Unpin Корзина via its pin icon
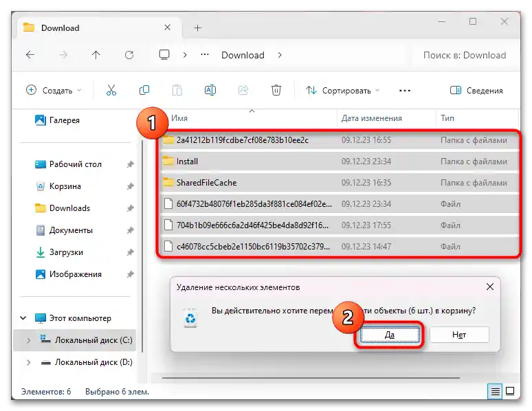The width and height of the screenshot is (532, 411). point(131,186)
